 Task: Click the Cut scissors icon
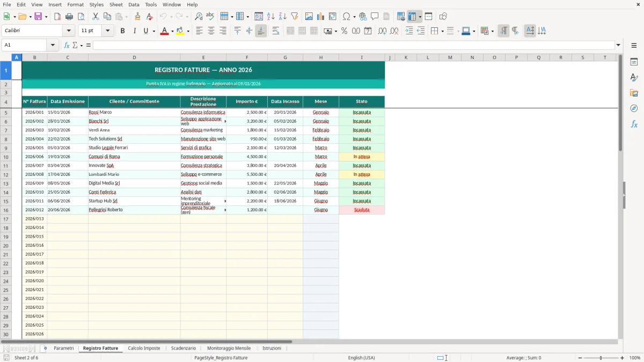[x=96, y=17]
